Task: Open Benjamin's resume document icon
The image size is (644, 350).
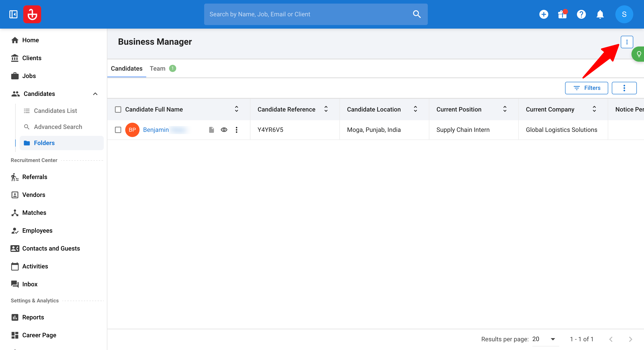Action: pos(212,130)
